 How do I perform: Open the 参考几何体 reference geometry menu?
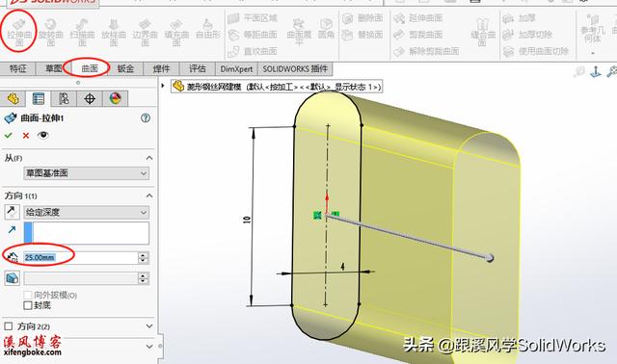click(x=593, y=35)
